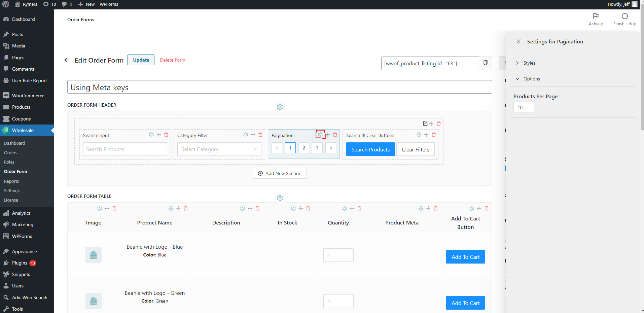This screenshot has width=644, height=313.
Task: Click the Delete Form link
Action: 172,60
